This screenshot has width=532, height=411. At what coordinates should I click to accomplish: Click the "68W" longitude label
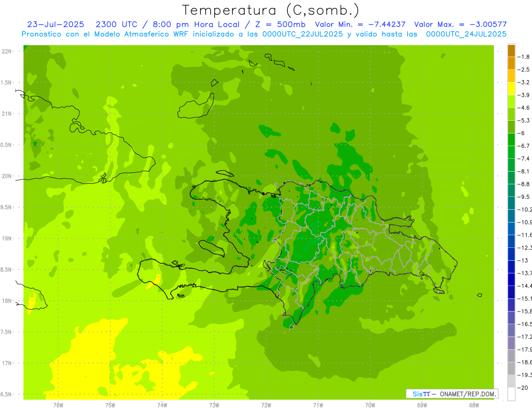pos(474,405)
